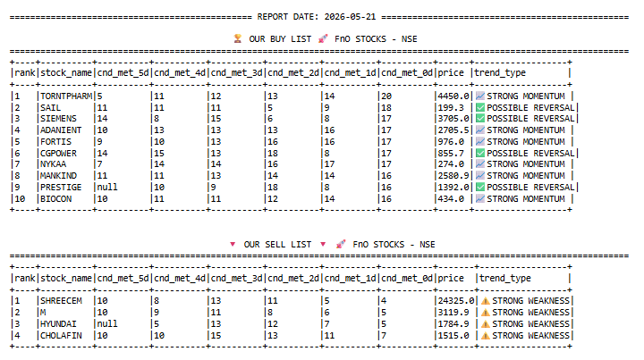The width and height of the screenshot is (644, 360).
Task: Click the cnd_met_5d header in the sell table
Action: click(x=123, y=279)
